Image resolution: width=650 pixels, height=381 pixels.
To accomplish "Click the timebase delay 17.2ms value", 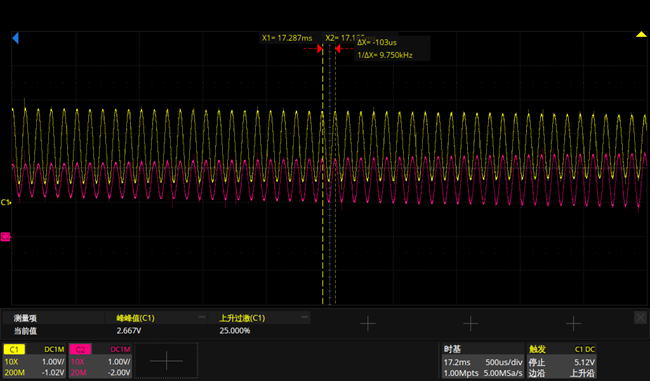I will (457, 362).
